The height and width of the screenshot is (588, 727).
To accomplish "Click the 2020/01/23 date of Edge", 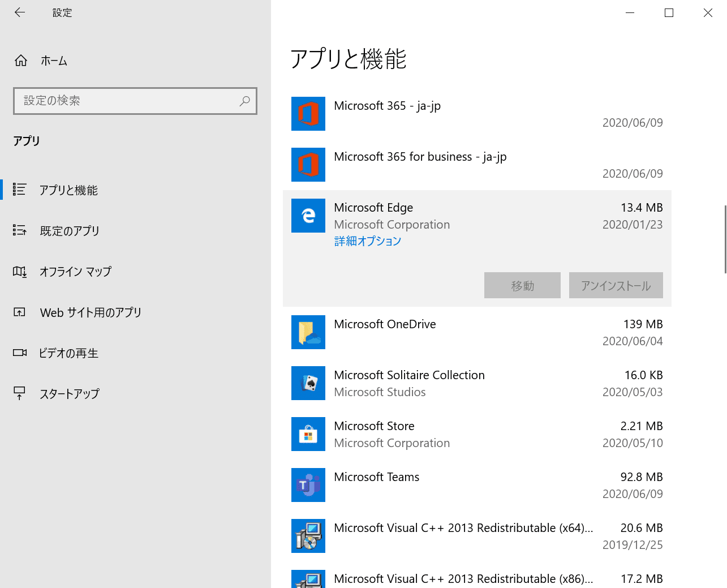I will pyautogui.click(x=633, y=225).
